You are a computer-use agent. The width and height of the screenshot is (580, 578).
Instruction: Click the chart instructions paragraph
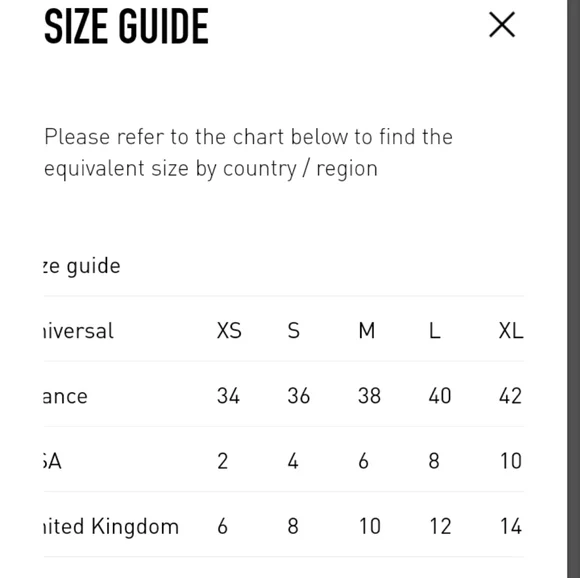tap(248, 152)
